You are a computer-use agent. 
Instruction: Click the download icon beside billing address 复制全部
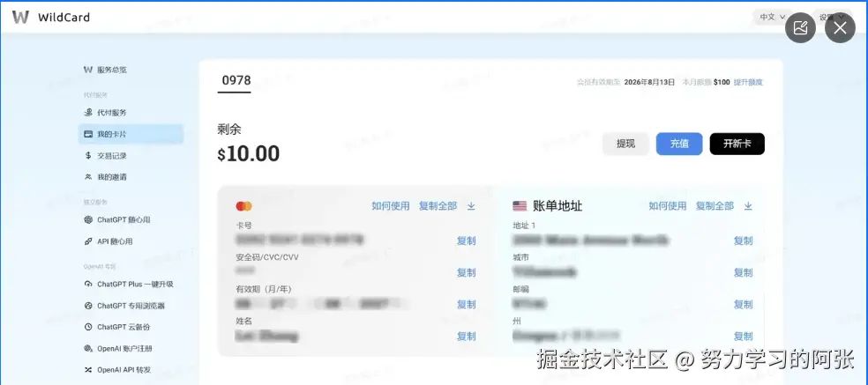[748, 206]
